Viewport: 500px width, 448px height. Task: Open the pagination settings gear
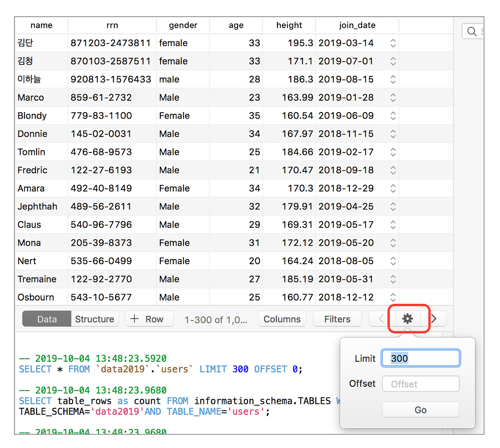(x=407, y=319)
